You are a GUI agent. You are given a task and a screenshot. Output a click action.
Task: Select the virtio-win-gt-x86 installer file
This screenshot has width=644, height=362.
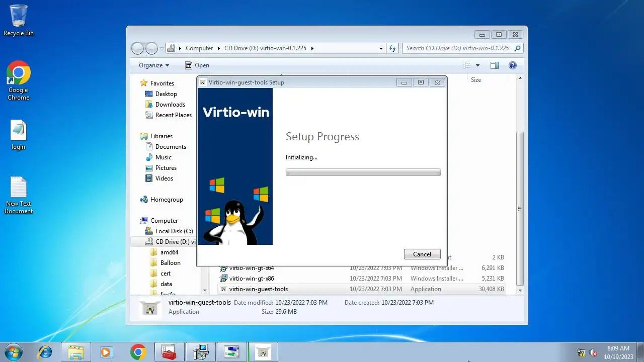[x=362, y=279]
